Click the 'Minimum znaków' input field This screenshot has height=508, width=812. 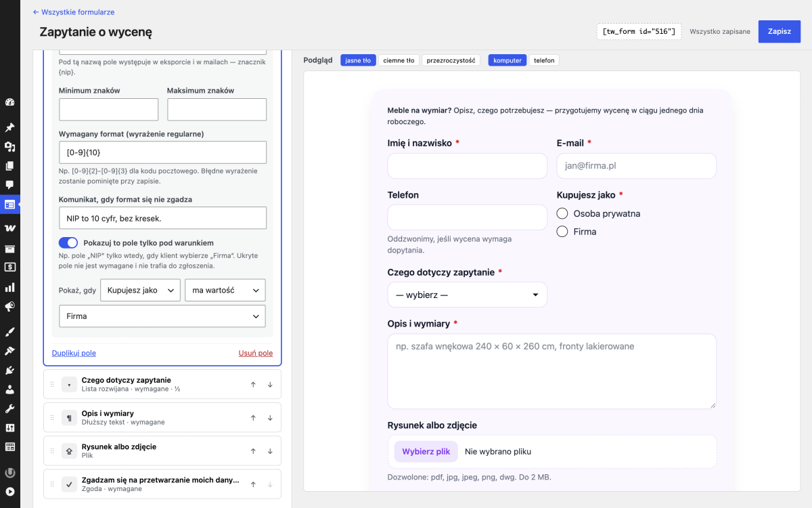[108, 110]
